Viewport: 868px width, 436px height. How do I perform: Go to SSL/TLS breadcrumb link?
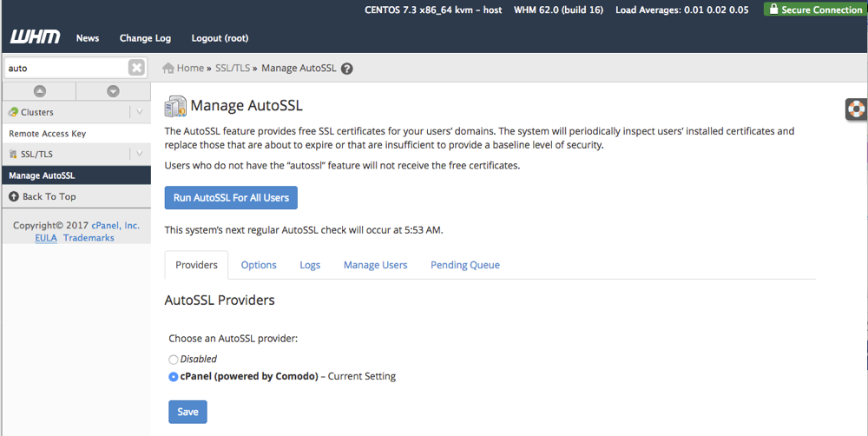pos(233,68)
